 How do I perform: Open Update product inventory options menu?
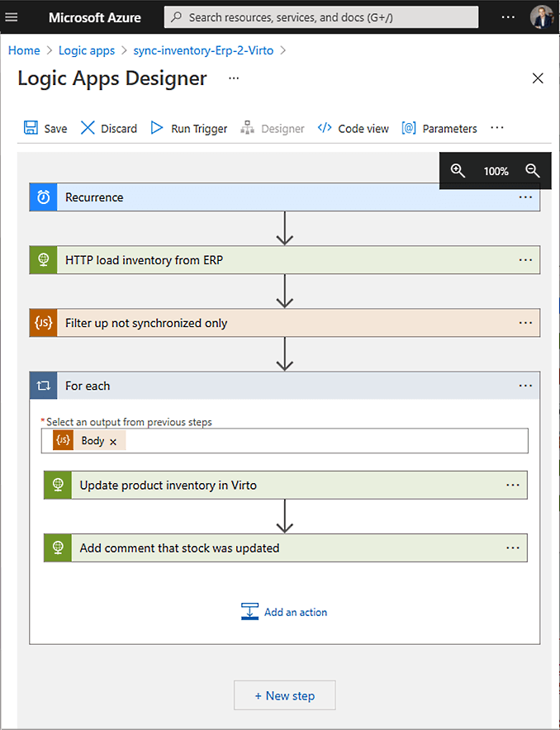(x=513, y=485)
